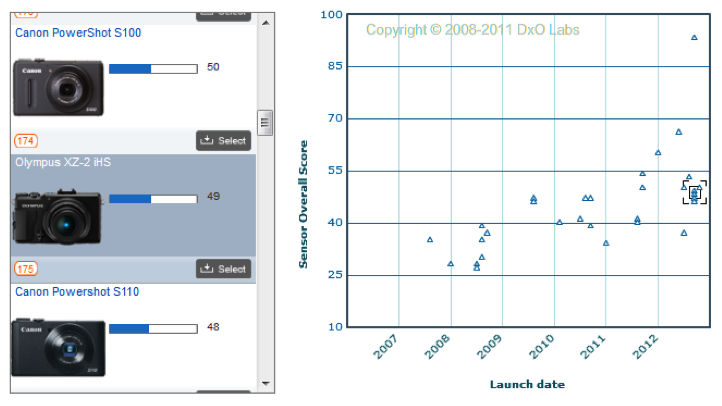
Task: Click the Launch date axis label
Action: [527, 384]
